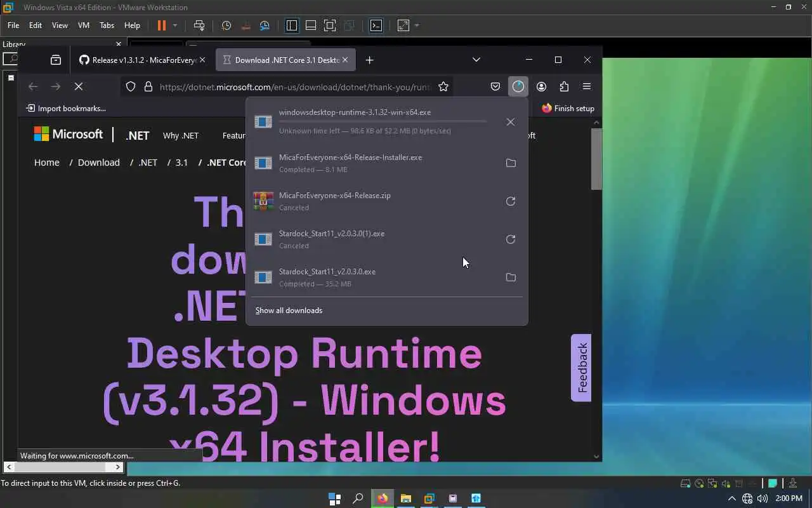
Task: Open the power options dropdown beside pause
Action: pyautogui.click(x=175, y=25)
